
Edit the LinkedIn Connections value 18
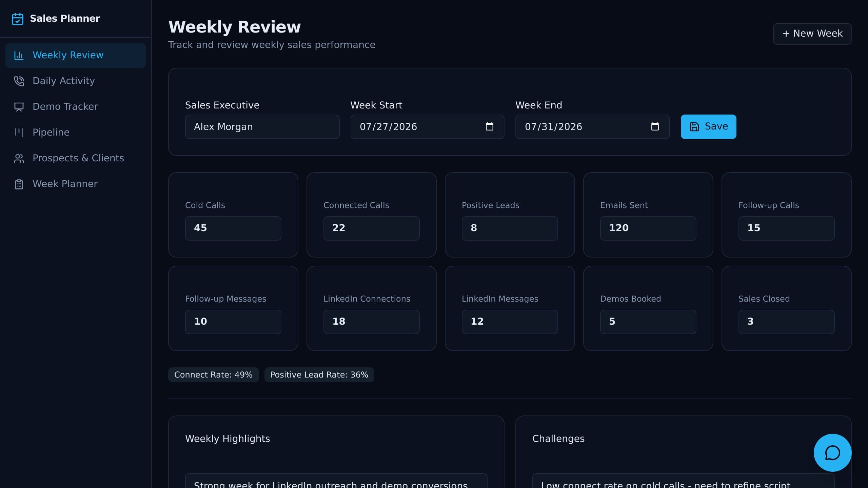click(371, 322)
